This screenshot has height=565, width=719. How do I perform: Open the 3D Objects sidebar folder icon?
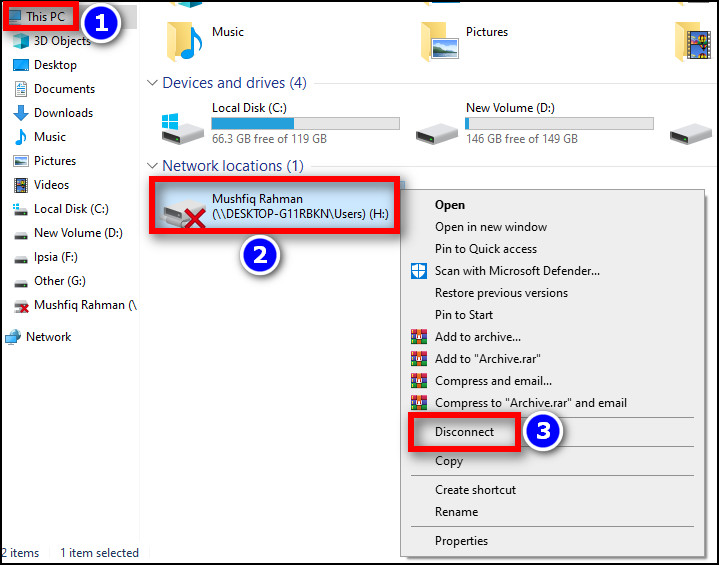coord(20,41)
